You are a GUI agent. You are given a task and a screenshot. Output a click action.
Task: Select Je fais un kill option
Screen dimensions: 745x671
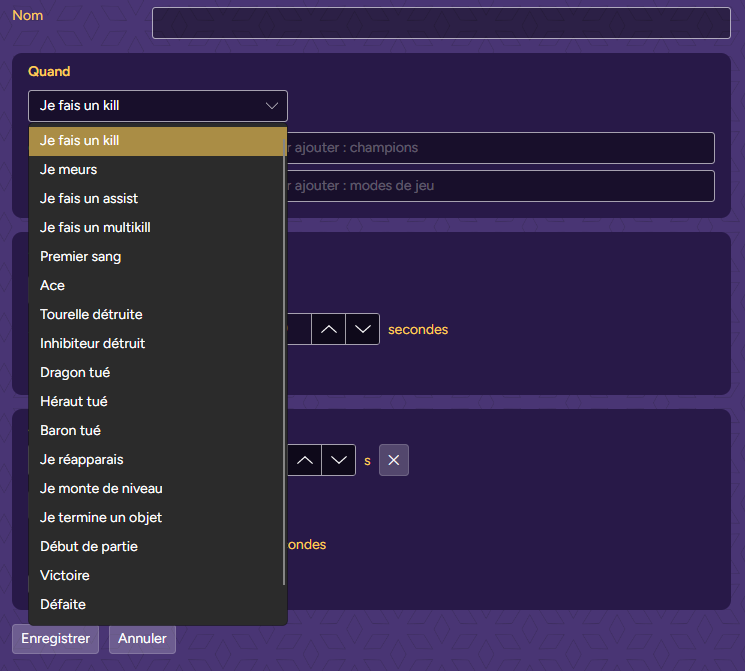(x=157, y=141)
